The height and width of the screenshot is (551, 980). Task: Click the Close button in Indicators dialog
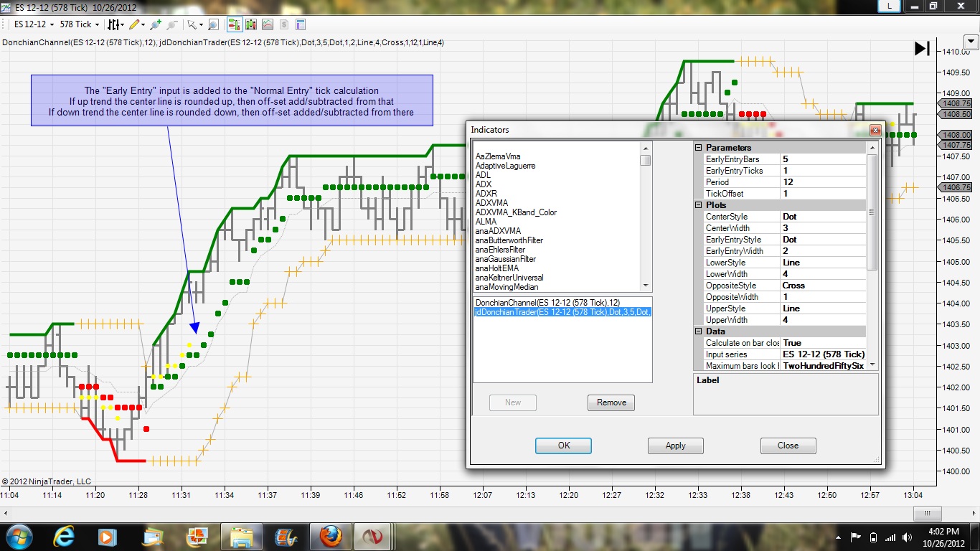(x=788, y=446)
